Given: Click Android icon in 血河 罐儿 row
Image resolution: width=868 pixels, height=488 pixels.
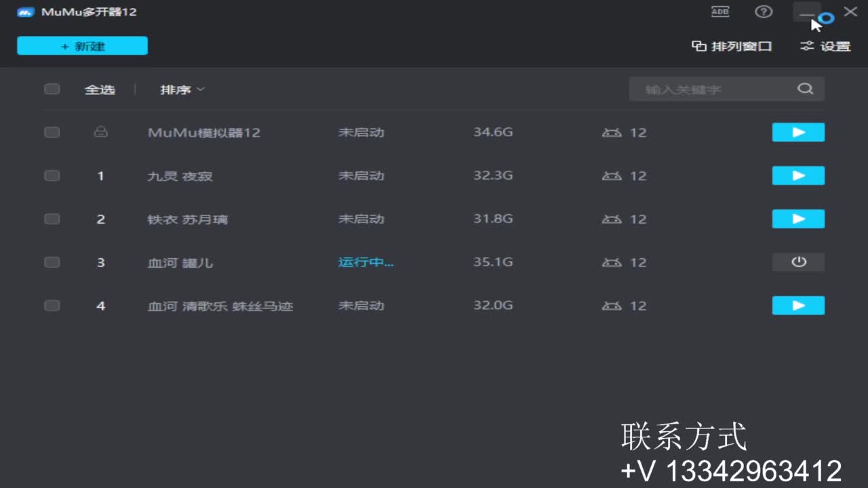Looking at the screenshot, I should (612, 262).
